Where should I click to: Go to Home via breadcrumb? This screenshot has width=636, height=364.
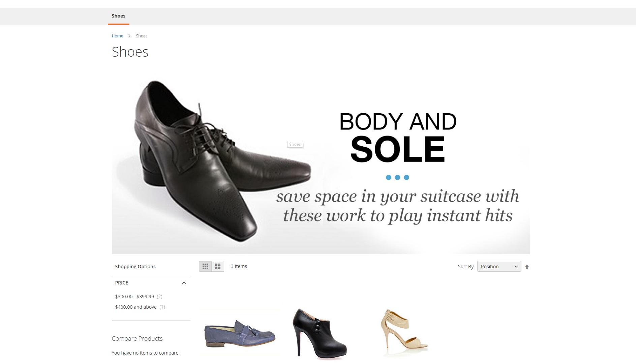117,36
